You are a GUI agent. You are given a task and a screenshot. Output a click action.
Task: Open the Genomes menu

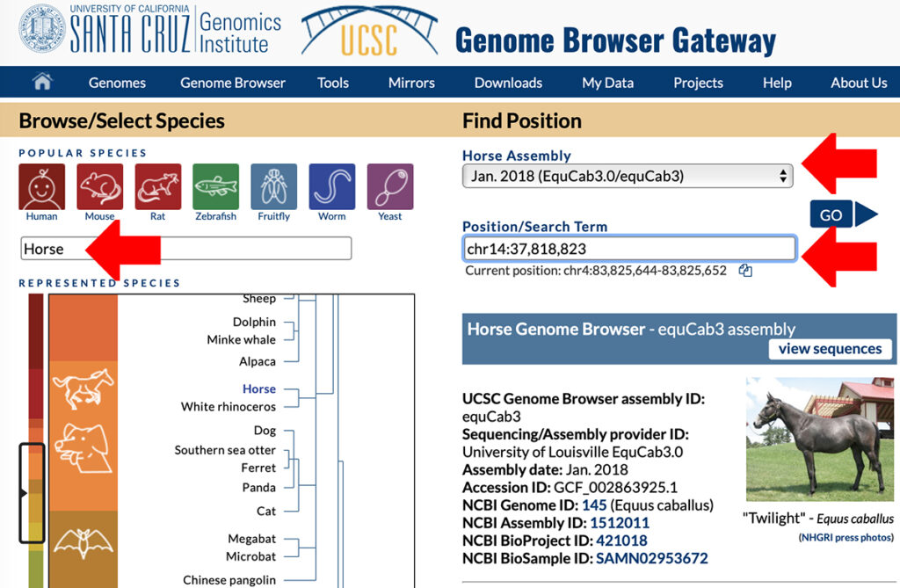point(117,83)
